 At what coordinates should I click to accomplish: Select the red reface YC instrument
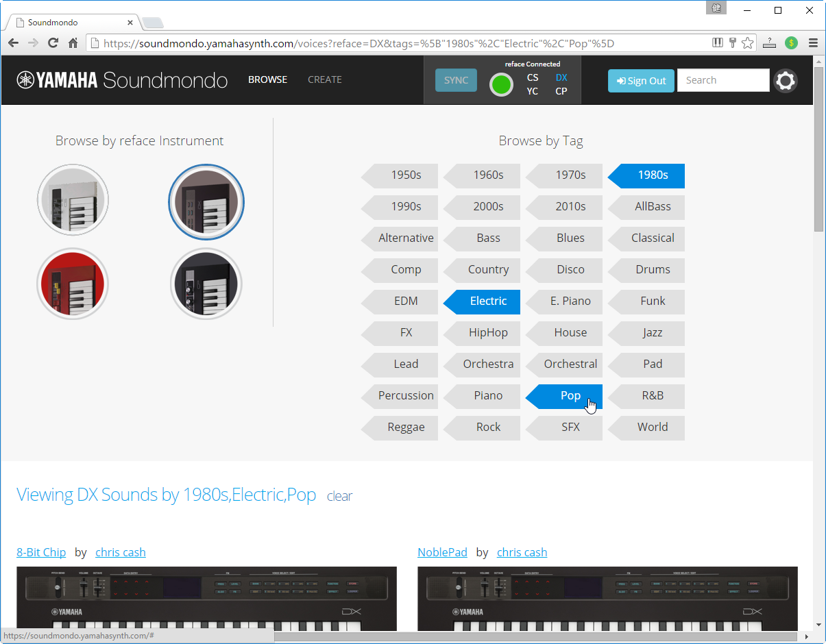(x=73, y=284)
